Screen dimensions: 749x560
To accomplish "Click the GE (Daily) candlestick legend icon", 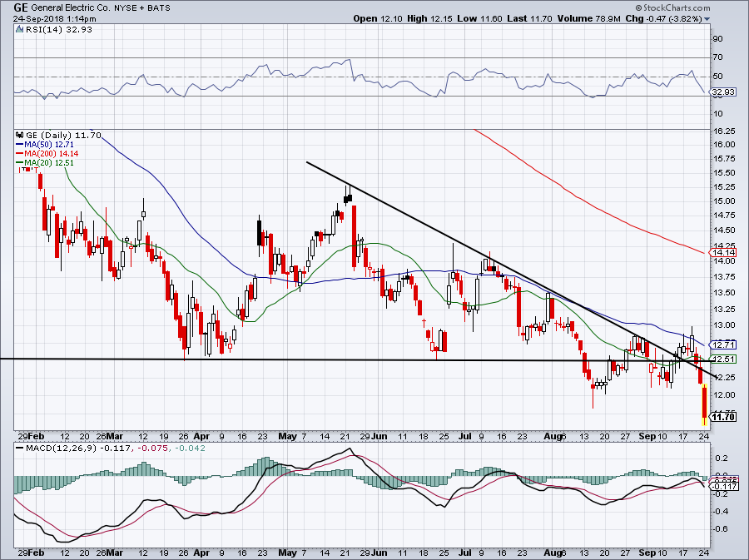I will tap(20, 135).
